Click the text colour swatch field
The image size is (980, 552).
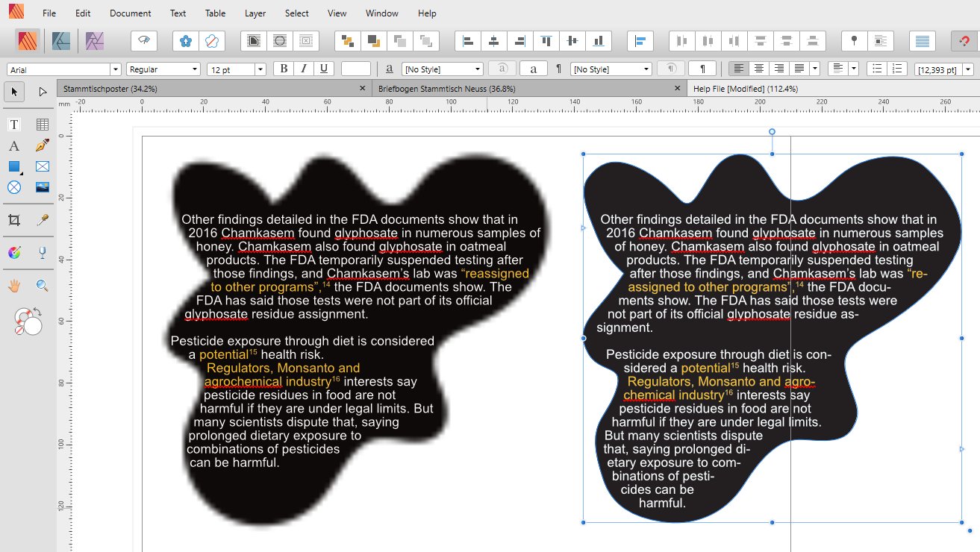(356, 69)
